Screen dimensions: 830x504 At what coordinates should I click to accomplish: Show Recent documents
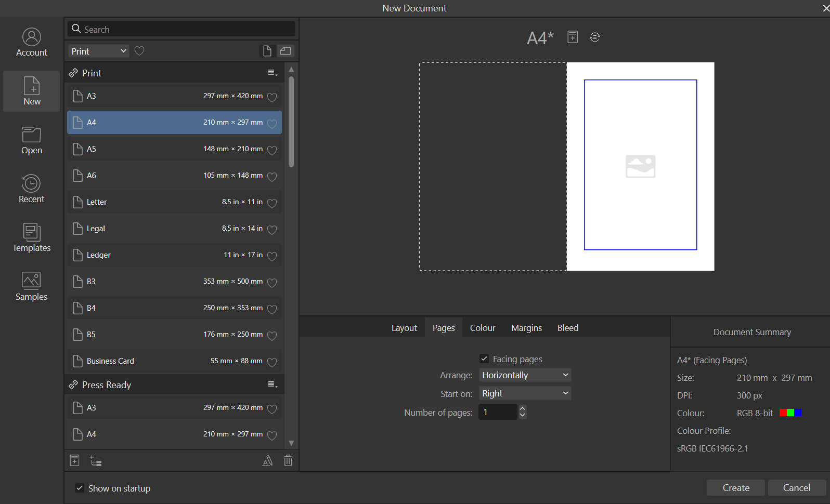coord(31,189)
